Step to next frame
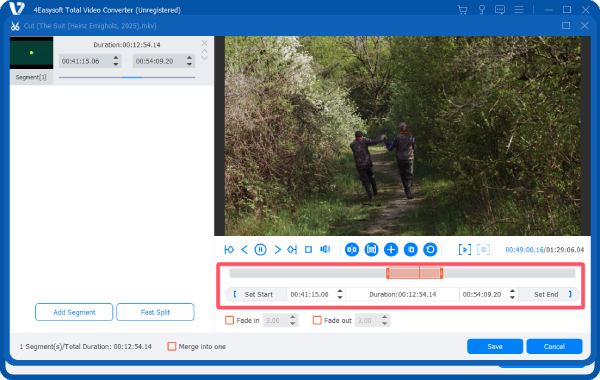Screen dimensions: 600x380 [277, 250]
